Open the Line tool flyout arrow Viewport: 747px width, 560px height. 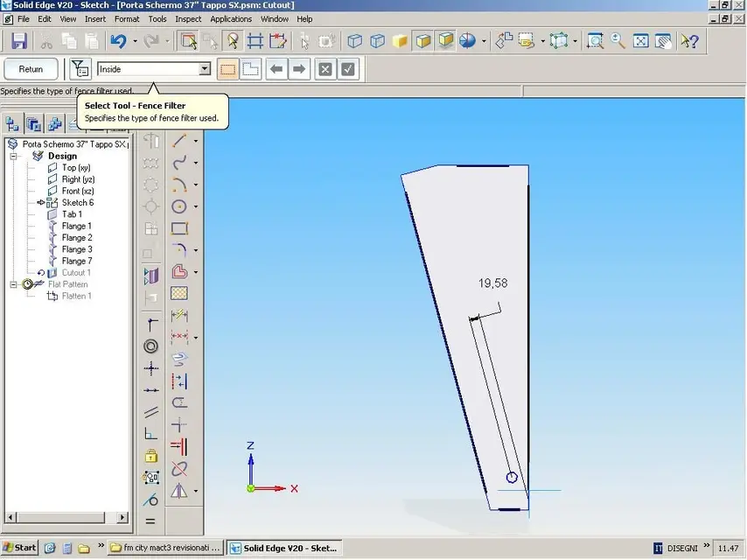[196, 141]
